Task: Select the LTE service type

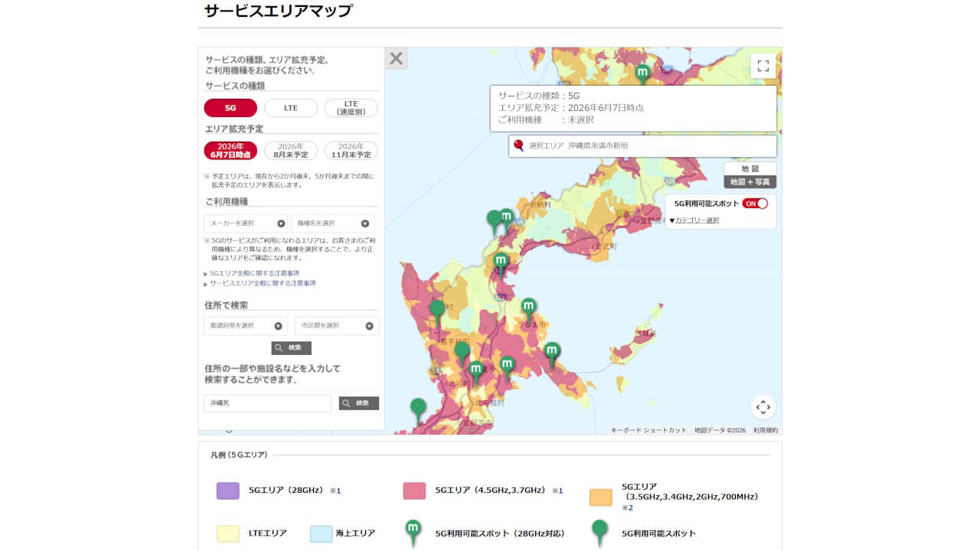Action: coord(291,108)
